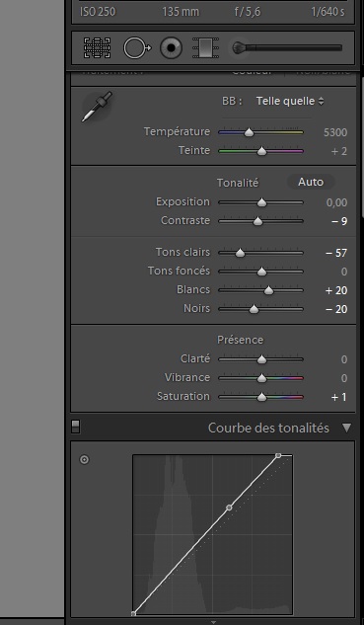Select the midpoint on the tone curve

[x=229, y=508]
